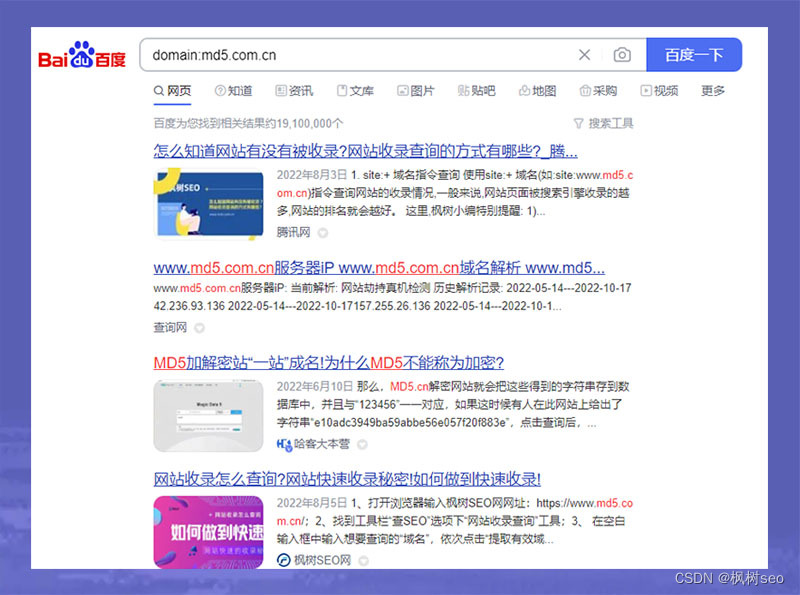Click the 查询网 source label
The image size is (800, 595).
[x=170, y=328]
